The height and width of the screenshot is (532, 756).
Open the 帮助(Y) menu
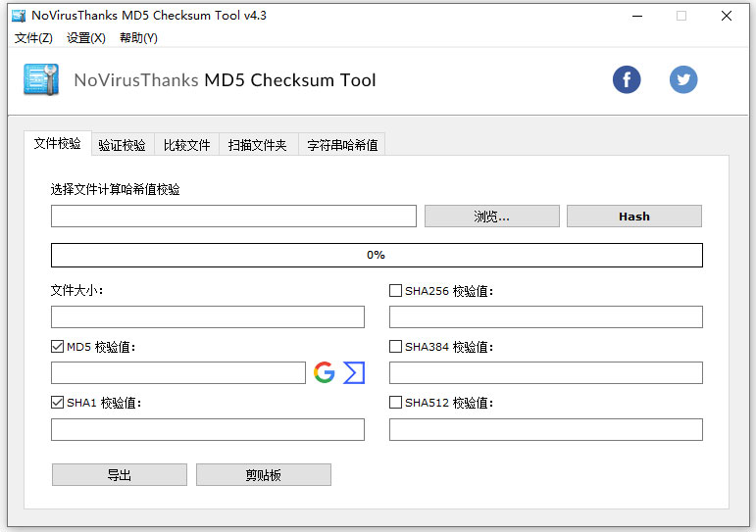click(138, 38)
